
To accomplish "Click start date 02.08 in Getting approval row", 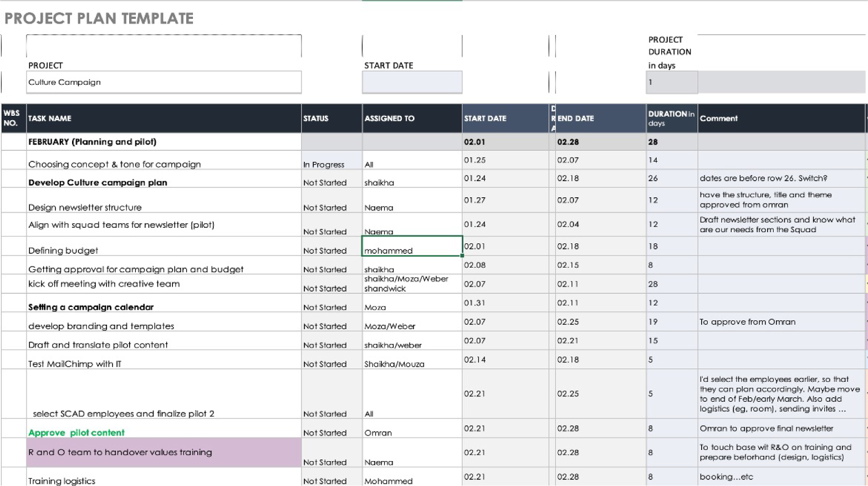I will pyautogui.click(x=505, y=265).
